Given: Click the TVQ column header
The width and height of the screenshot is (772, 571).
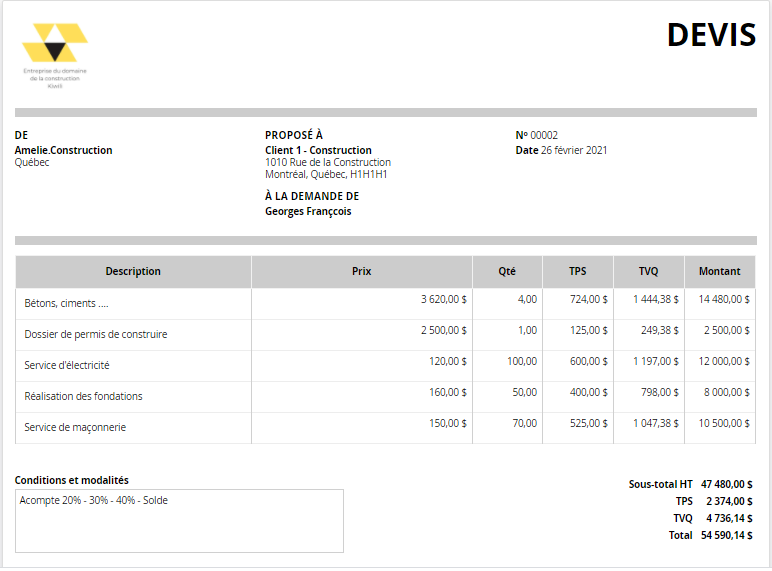Looking at the screenshot, I should 648,271.
